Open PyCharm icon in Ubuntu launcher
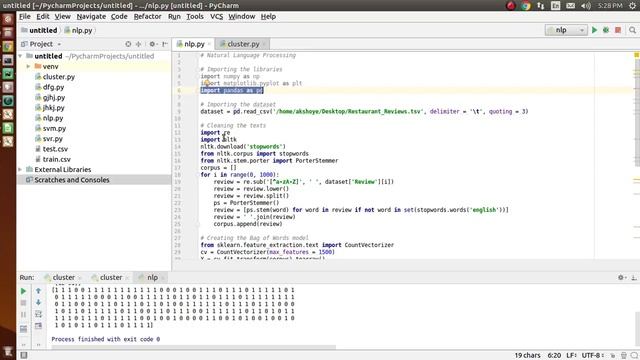640x360 pixels. [8, 73]
